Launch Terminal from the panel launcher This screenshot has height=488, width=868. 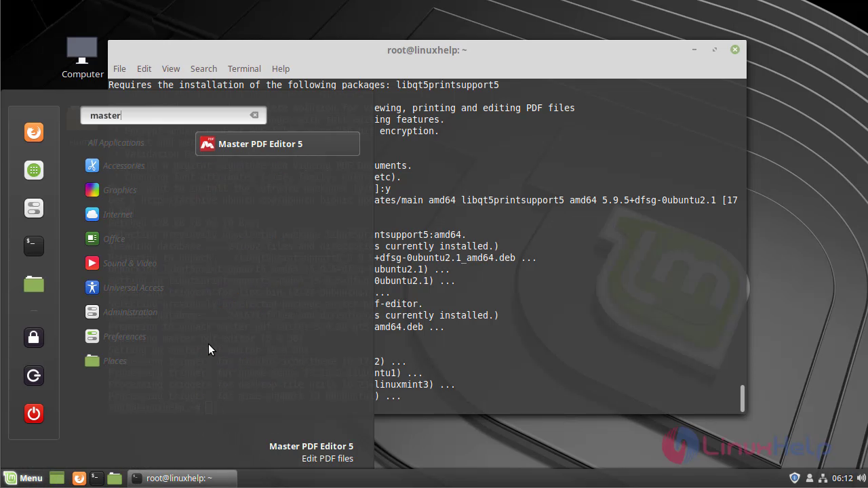pos(96,478)
